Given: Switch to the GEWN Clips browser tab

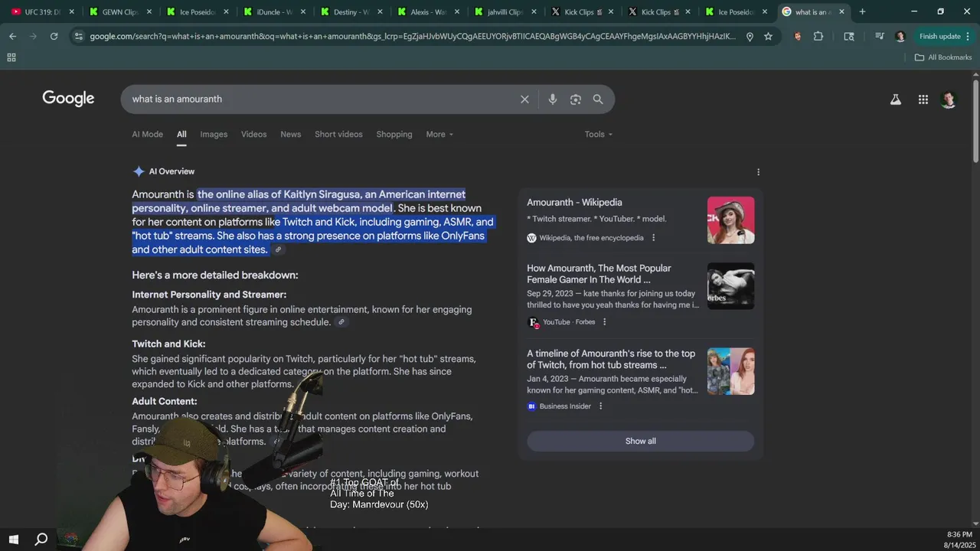Looking at the screenshot, I should (x=119, y=12).
